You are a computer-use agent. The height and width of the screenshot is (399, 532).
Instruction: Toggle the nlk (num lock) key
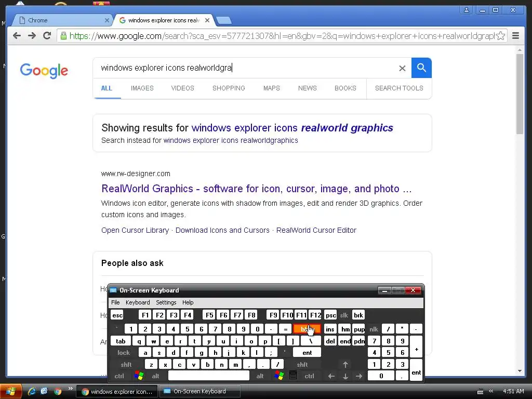374,329
